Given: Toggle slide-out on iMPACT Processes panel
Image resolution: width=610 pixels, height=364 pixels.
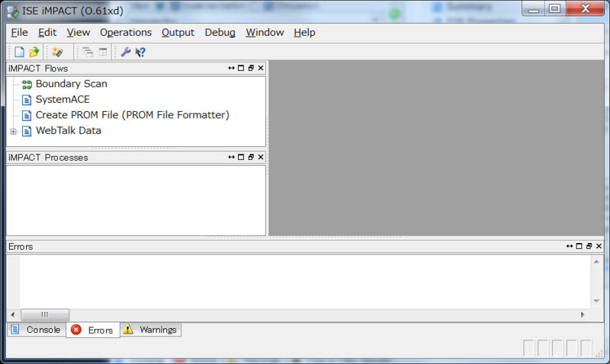Looking at the screenshot, I should (x=232, y=157).
